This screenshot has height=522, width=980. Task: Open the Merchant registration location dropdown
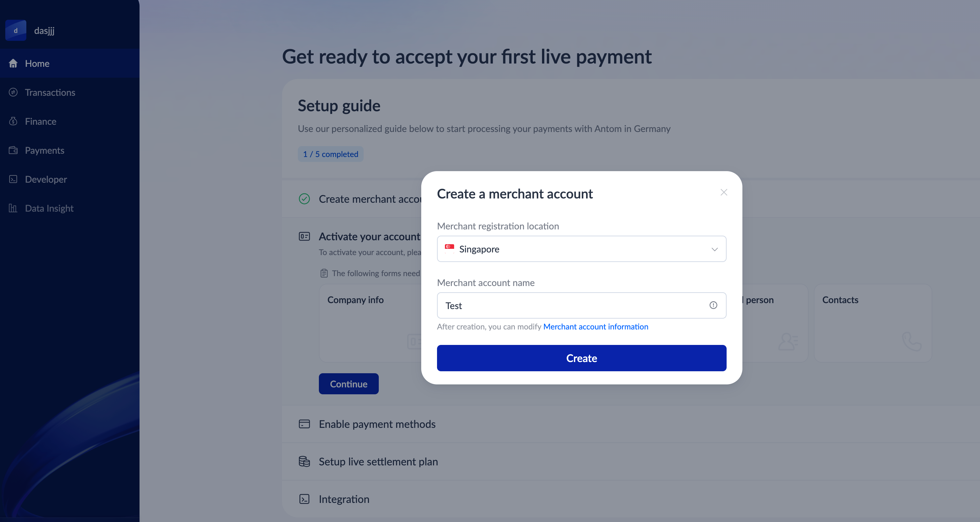[581, 249]
